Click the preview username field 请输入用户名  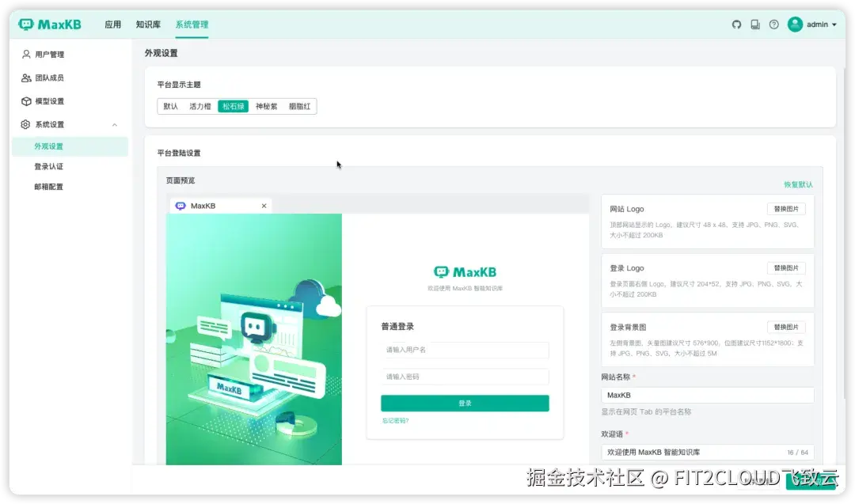coord(465,350)
